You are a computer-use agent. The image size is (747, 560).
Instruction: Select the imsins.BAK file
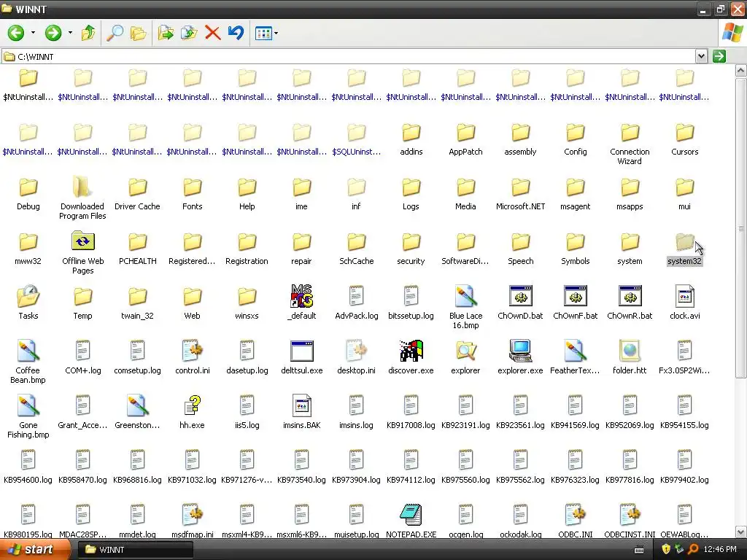pos(301,412)
